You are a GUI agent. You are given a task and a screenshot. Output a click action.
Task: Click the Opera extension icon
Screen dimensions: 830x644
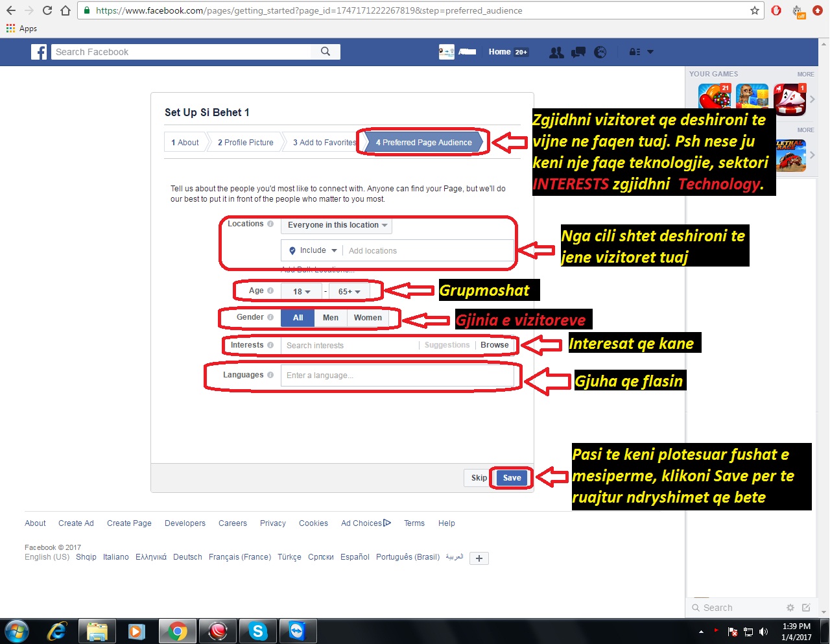pyautogui.click(x=777, y=10)
